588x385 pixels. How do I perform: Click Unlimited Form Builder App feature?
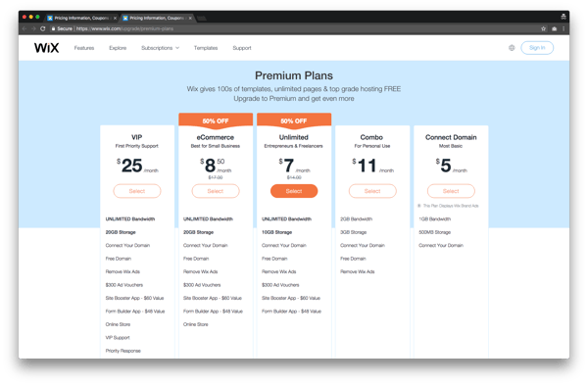tap(291, 312)
